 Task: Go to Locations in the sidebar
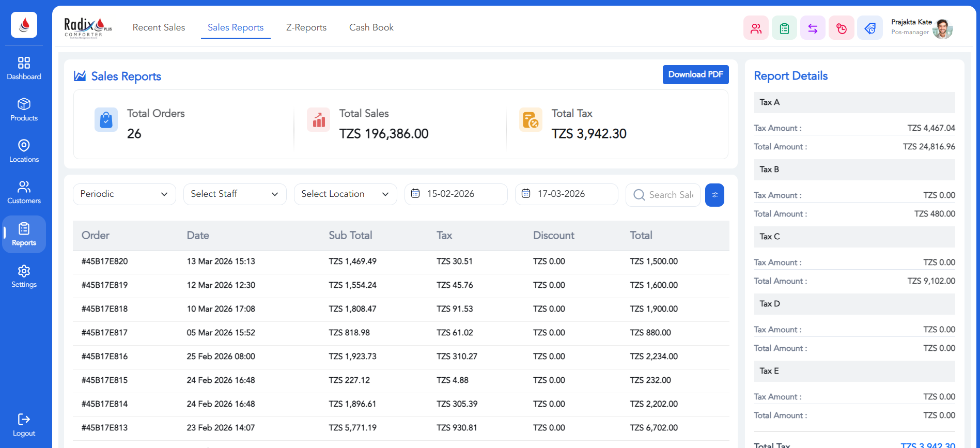[x=24, y=151]
